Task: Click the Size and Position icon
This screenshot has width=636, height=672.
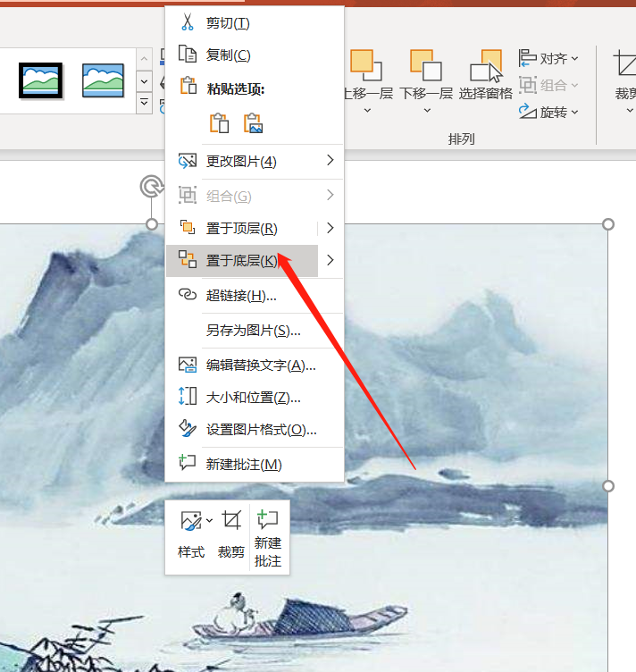Action: [x=188, y=397]
